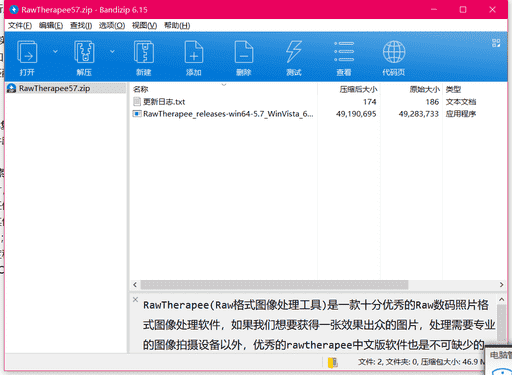The width and height of the screenshot is (512, 375).
Task: Click the Test (测试) lightning icon
Action: (294, 52)
